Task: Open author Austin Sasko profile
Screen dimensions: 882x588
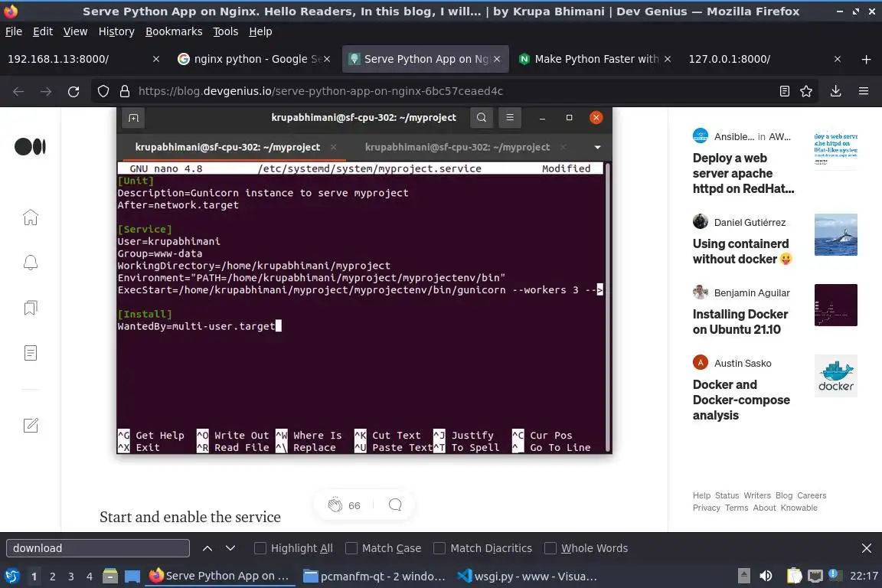Action: (x=743, y=364)
